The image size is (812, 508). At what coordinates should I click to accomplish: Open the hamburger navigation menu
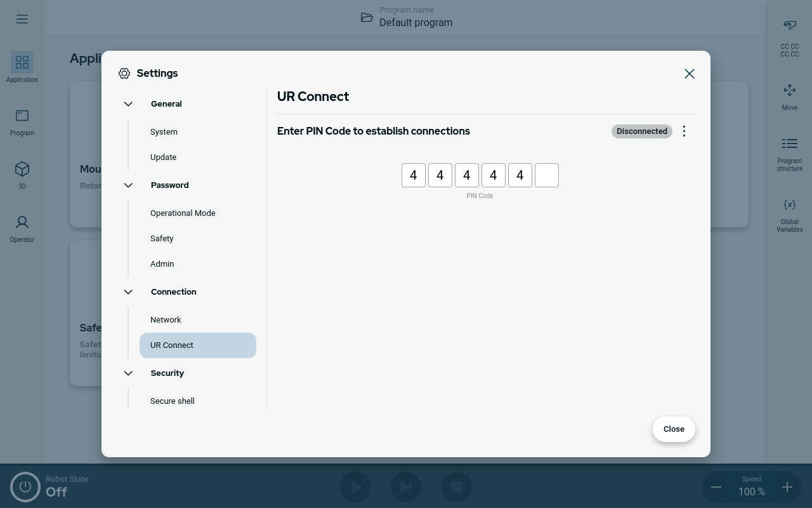coord(22,18)
